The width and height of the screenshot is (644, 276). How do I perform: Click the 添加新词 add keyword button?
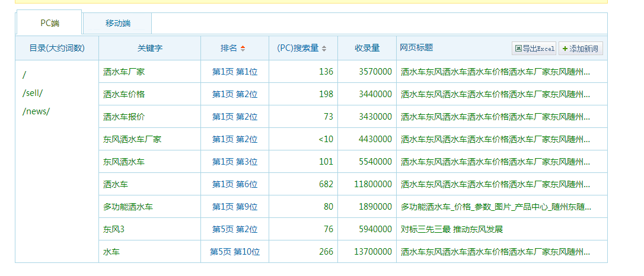click(581, 49)
